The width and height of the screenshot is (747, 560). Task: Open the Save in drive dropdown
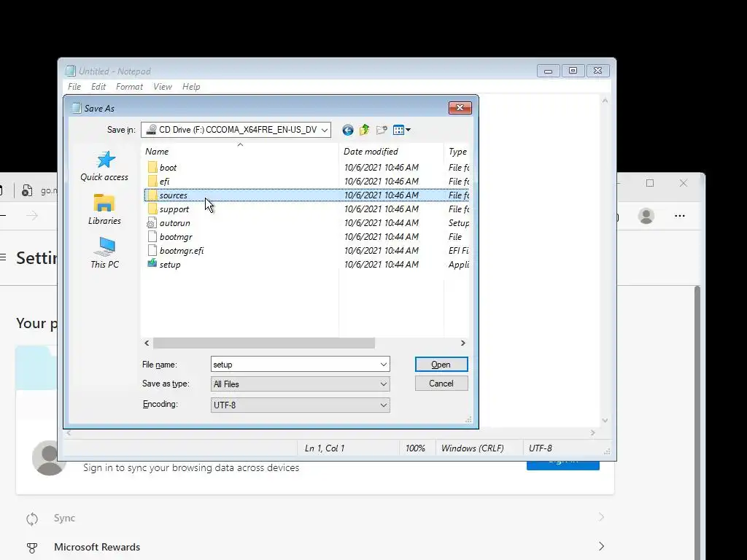tap(325, 130)
